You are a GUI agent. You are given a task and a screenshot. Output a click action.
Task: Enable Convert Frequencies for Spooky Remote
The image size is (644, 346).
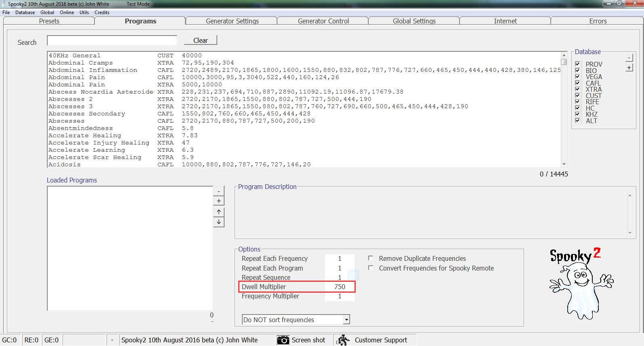pos(371,268)
